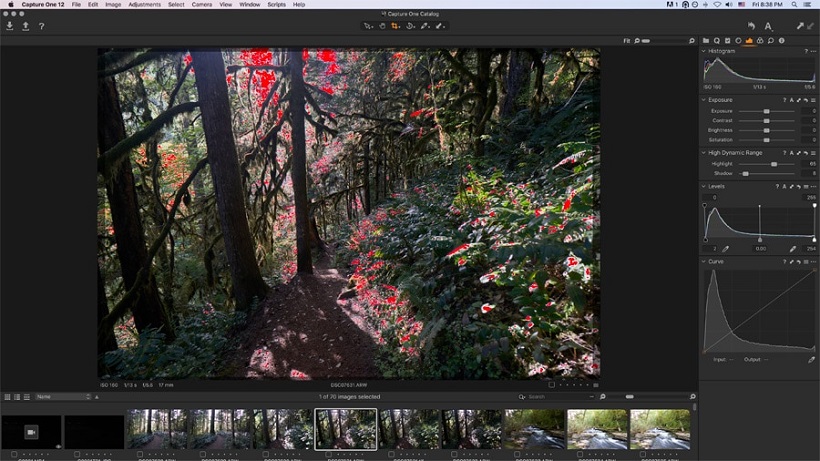The width and height of the screenshot is (820, 461).
Task: Open the Name sort dropdown
Action: 63,397
